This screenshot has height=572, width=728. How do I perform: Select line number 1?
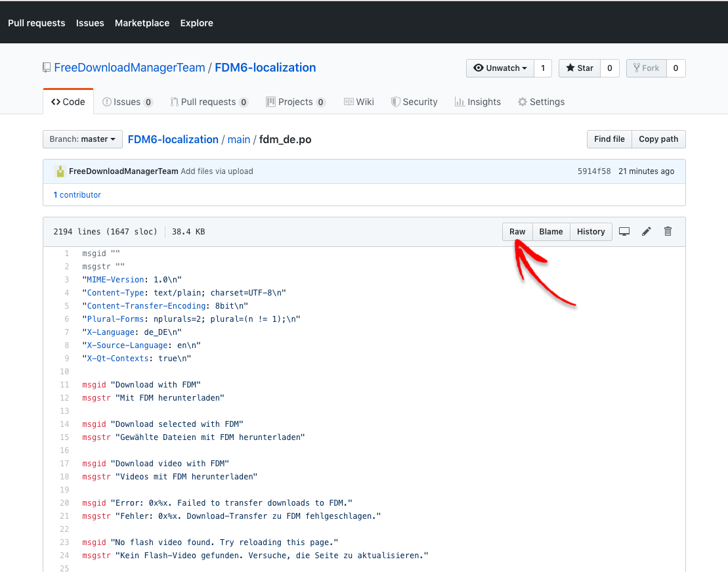pos(67,253)
